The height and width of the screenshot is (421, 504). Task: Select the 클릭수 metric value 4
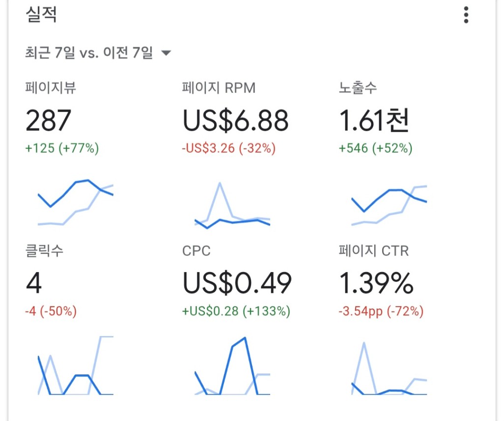click(x=34, y=283)
